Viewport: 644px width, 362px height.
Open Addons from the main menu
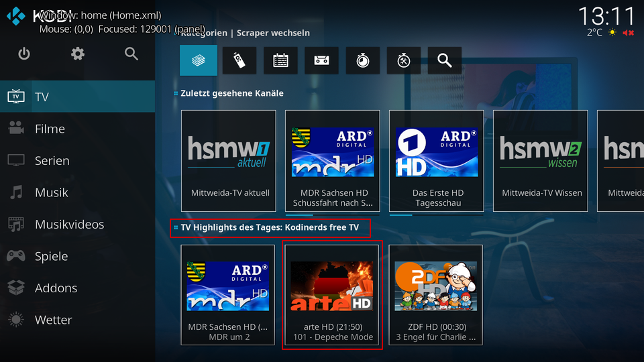78,288
